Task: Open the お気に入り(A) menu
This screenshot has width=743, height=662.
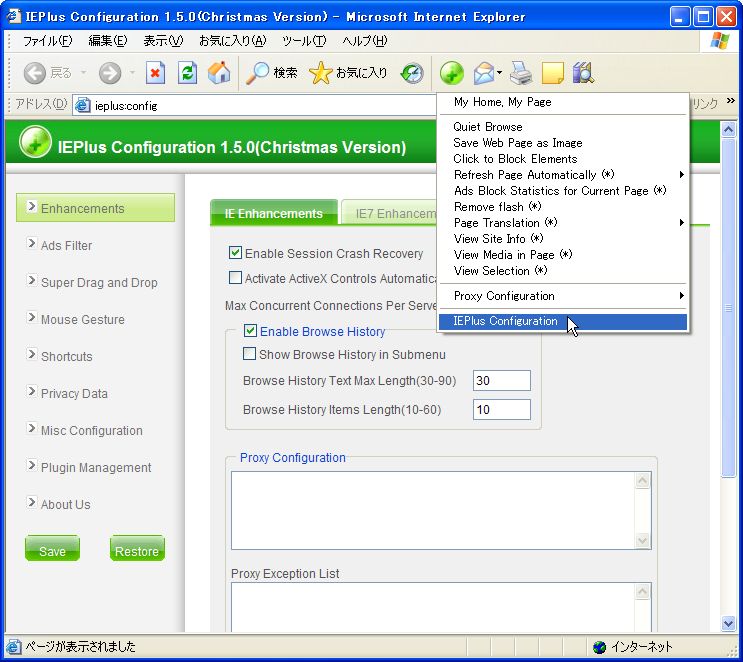Action: tap(233, 41)
